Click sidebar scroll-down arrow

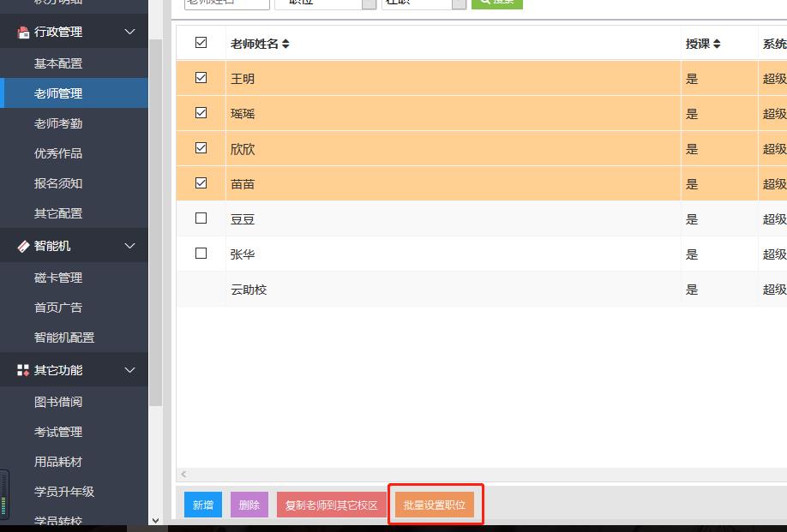[155, 519]
